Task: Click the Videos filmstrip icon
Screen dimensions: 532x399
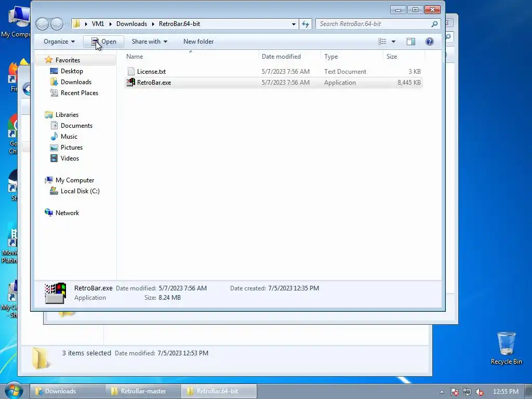Action: click(54, 158)
